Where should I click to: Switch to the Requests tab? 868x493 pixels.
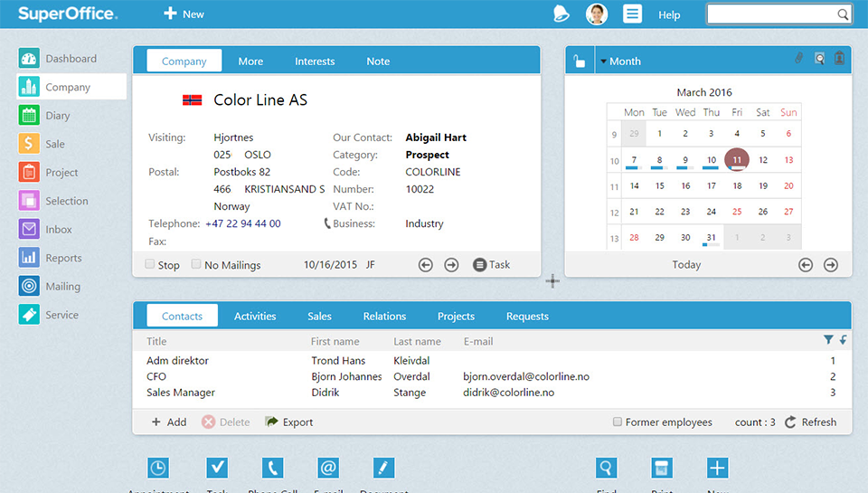pyautogui.click(x=527, y=317)
